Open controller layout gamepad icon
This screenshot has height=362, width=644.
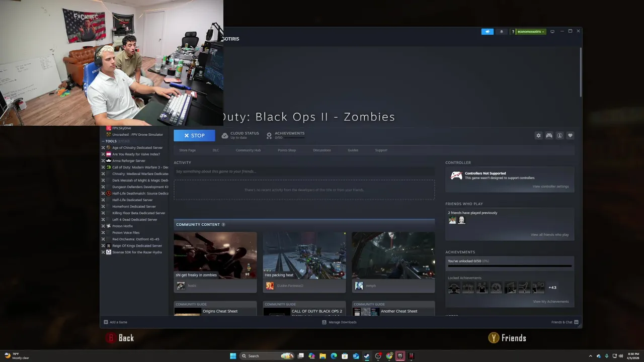coord(549,136)
